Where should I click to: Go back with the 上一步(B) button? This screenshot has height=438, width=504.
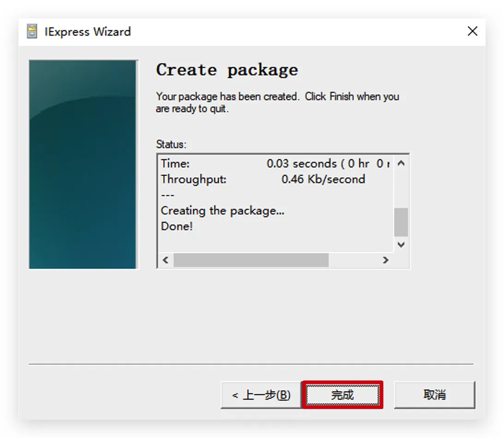[261, 395]
